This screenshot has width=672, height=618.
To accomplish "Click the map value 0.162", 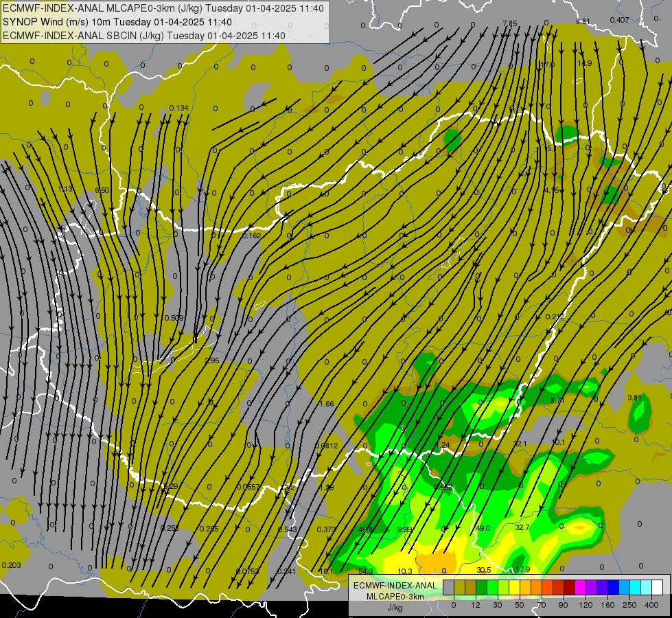I will 252,236.
